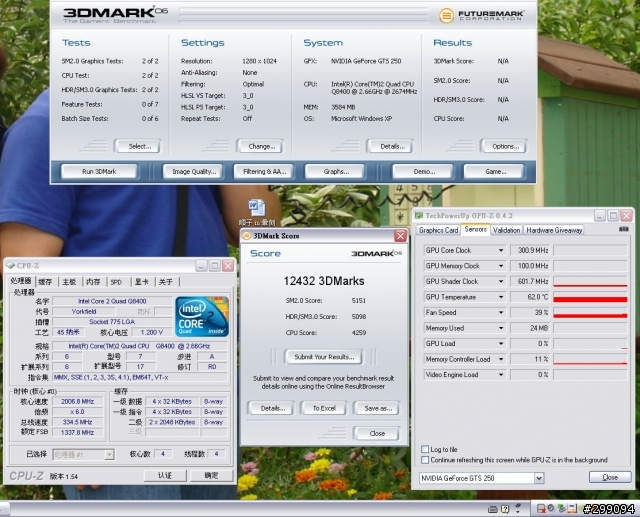This screenshot has height=517, width=640.
Task: Switch to the Validation tab in GPU-Z
Action: point(506,230)
